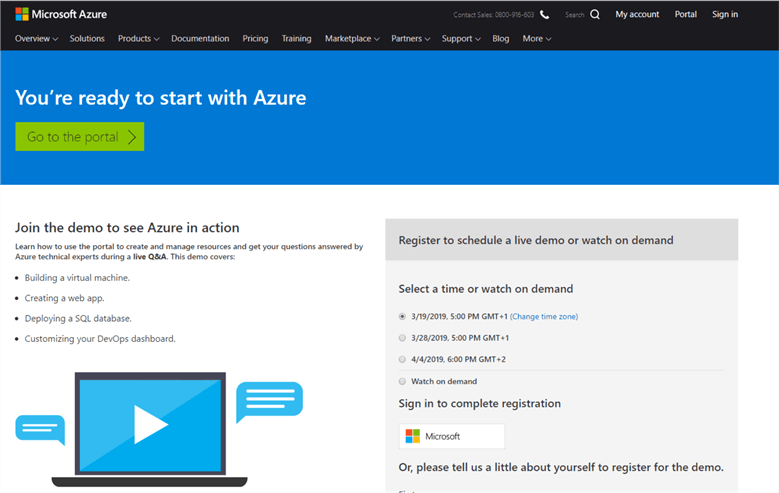Select the 4/4/2019 6:00 PM option

click(402, 359)
